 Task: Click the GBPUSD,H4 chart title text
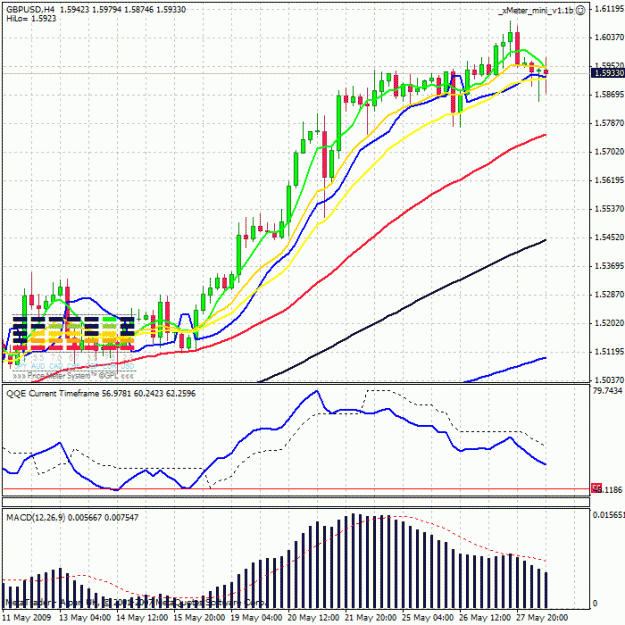(x=31, y=9)
